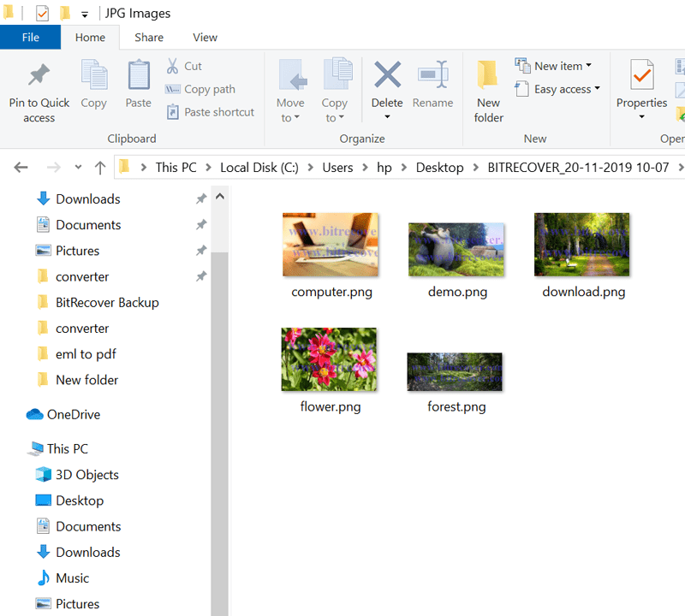Select BitRecover Backup folder in sidebar
Screen dimensions: 685x616
tap(107, 302)
